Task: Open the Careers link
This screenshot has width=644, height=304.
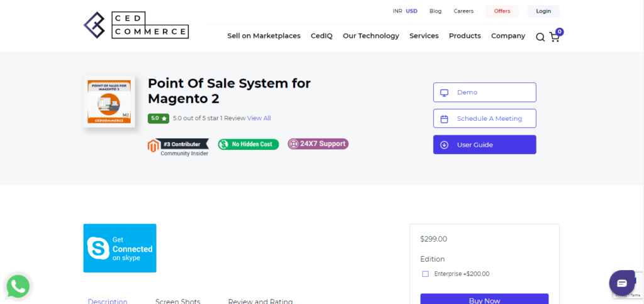Action: tap(464, 11)
